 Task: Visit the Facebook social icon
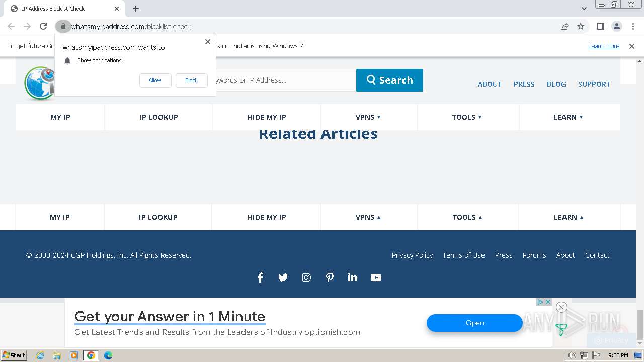(260, 278)
